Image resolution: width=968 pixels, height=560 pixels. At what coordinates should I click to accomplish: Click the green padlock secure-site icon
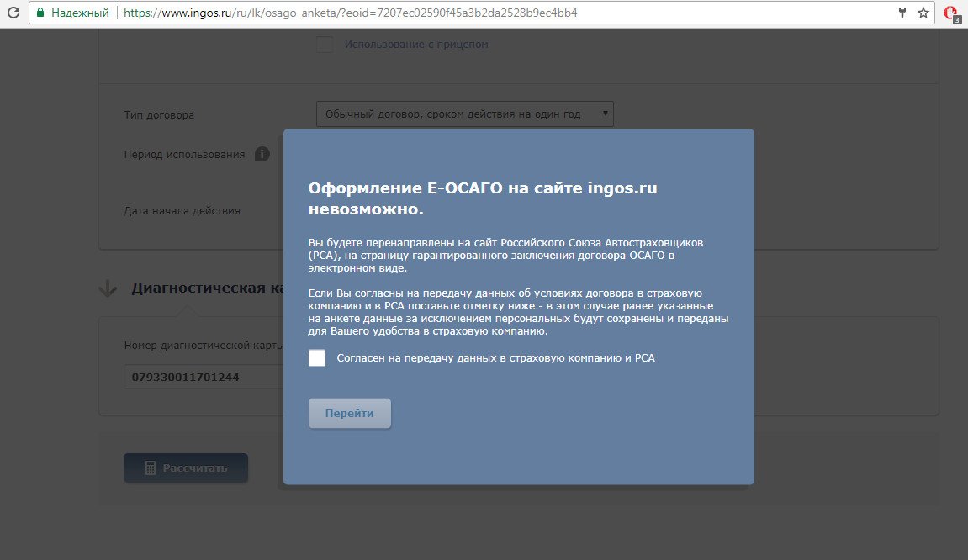(40, 13)
